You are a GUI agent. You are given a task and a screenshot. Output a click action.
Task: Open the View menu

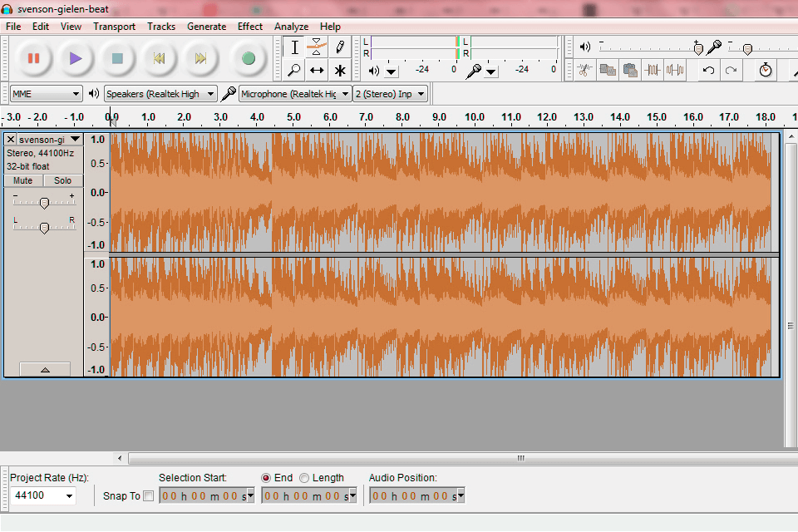click(71, 27)
